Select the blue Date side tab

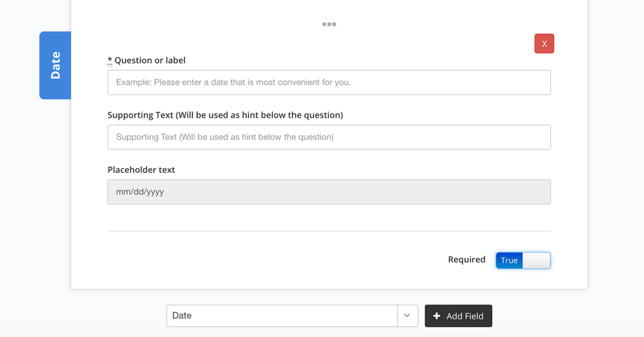pos(55,66)
